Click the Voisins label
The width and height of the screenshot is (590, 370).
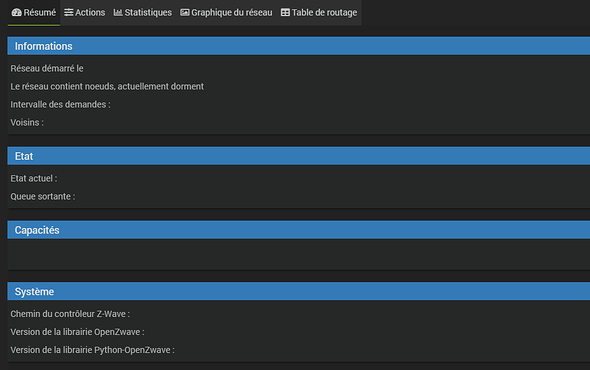pyautogui.click(x=27, y=123)
